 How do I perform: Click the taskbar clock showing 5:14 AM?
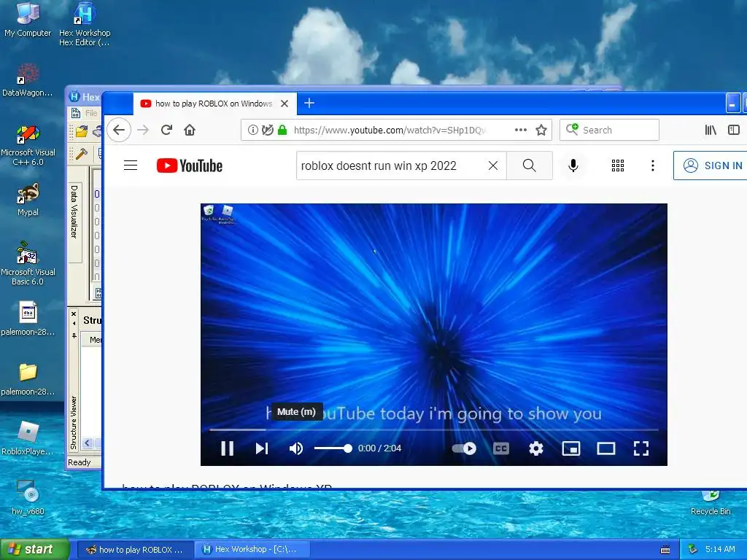click(720, 549)
